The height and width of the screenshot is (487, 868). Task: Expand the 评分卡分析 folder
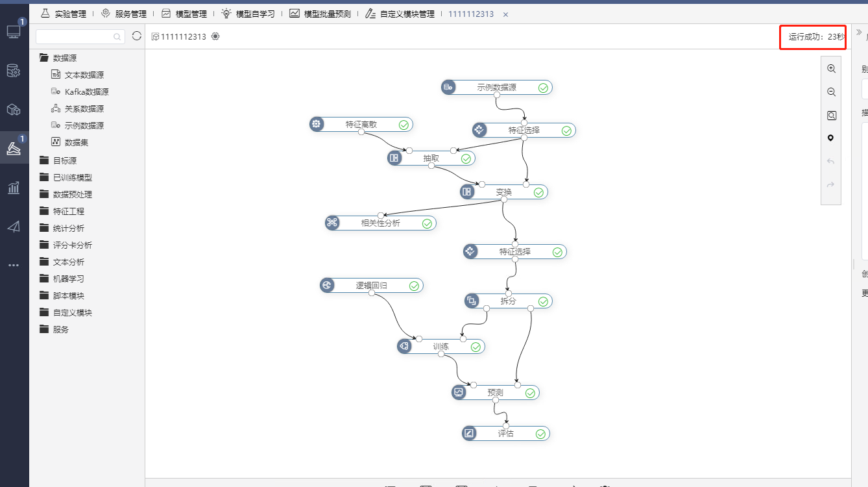[x=66, y=245]
